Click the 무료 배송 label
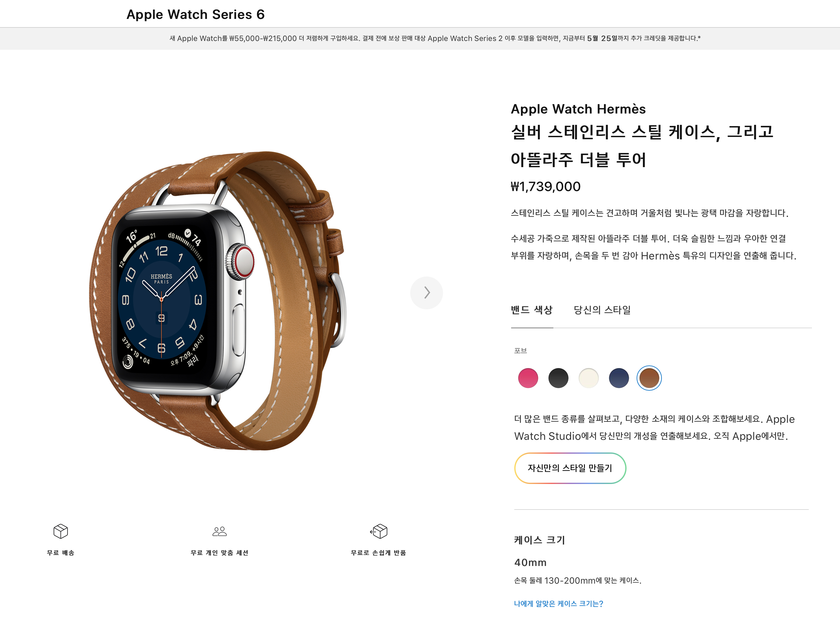The image size is (840, 618). (61, 552)
